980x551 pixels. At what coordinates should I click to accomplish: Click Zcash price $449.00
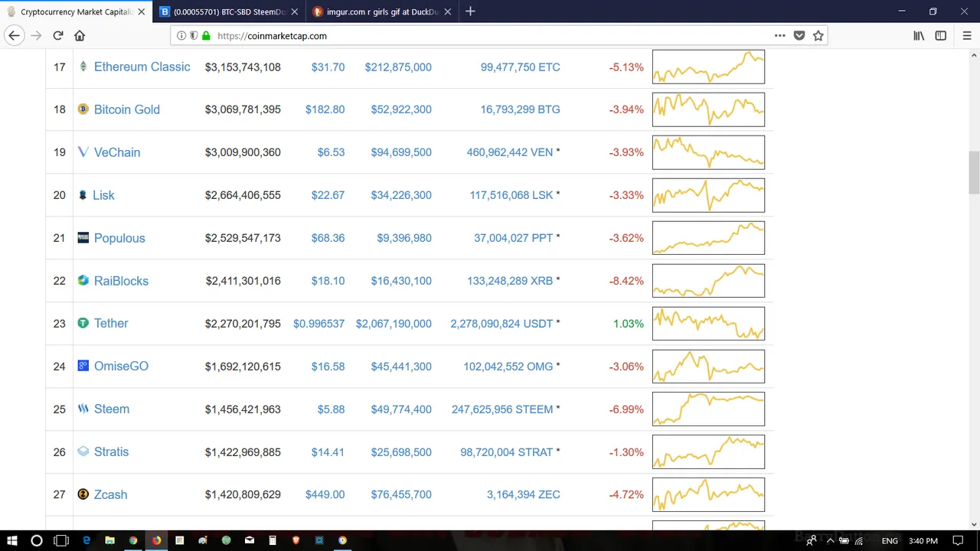tap(325, 494)
